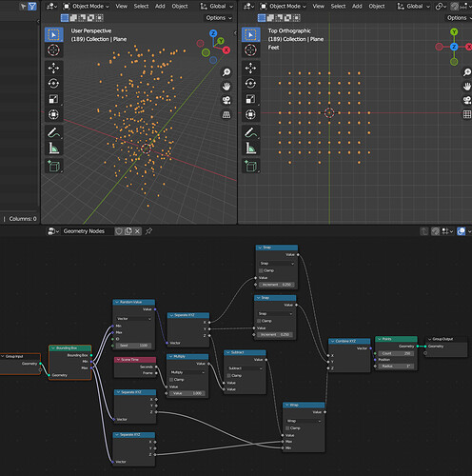Select the Annotate tool in the User Perspective viewport
Image resolution: width=472 pixels, height=476 pixels.
point(53,132)
